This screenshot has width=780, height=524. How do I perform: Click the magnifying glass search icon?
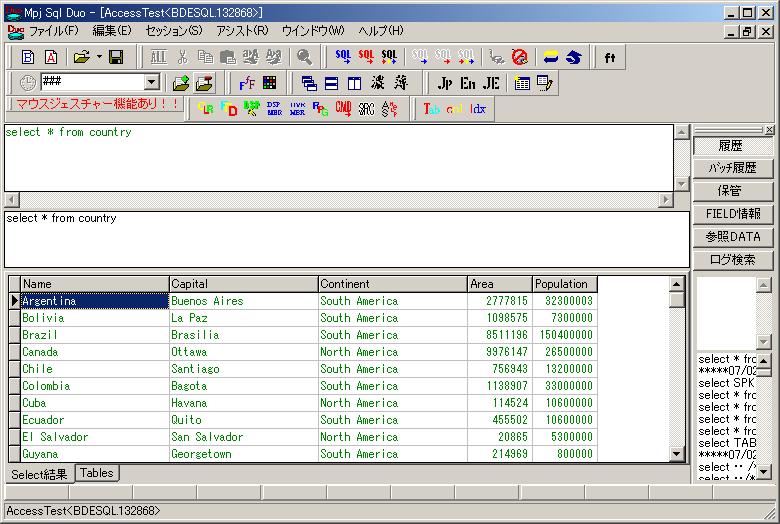click(304, 57)
